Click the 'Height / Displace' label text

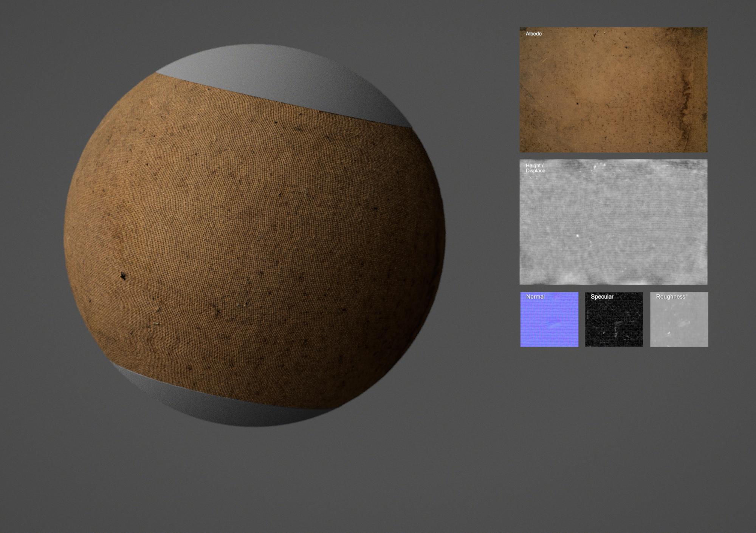[535, 168]
